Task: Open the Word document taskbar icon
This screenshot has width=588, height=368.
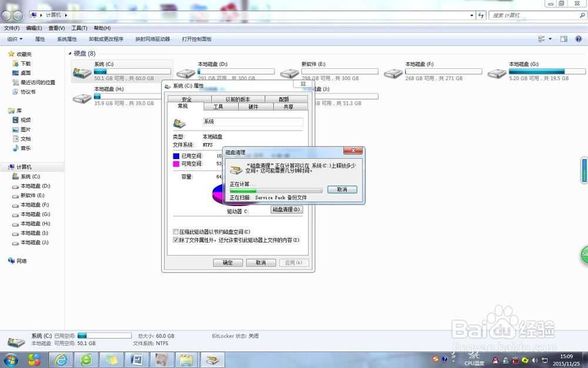Action: [x=137, y=360]
